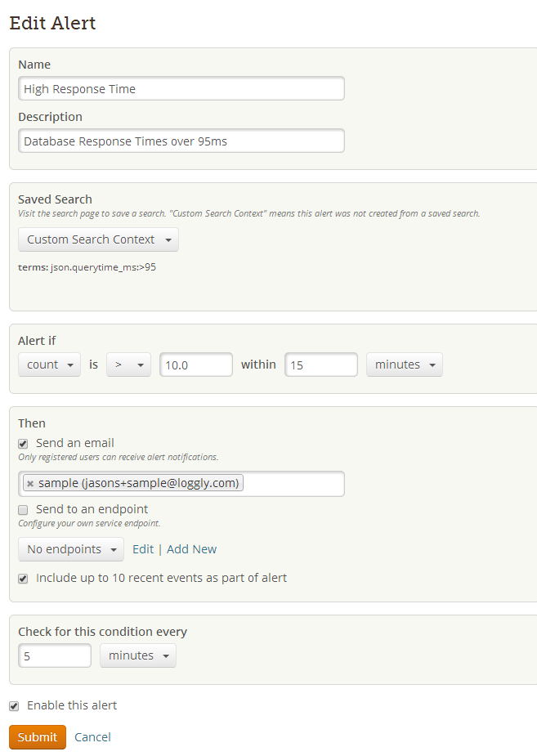The height and width of the screenshot is (756, 537).
Task: Click the Cancel link
Action: [x=92, y=737]
